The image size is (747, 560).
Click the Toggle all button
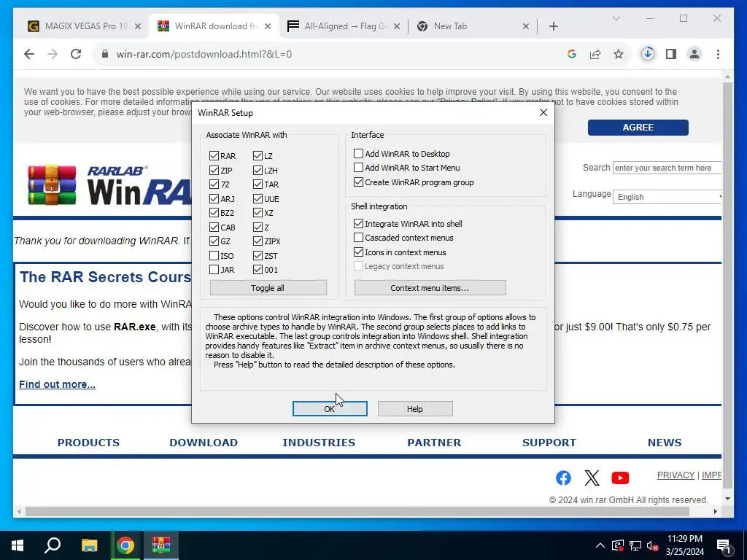coord(268,287)
